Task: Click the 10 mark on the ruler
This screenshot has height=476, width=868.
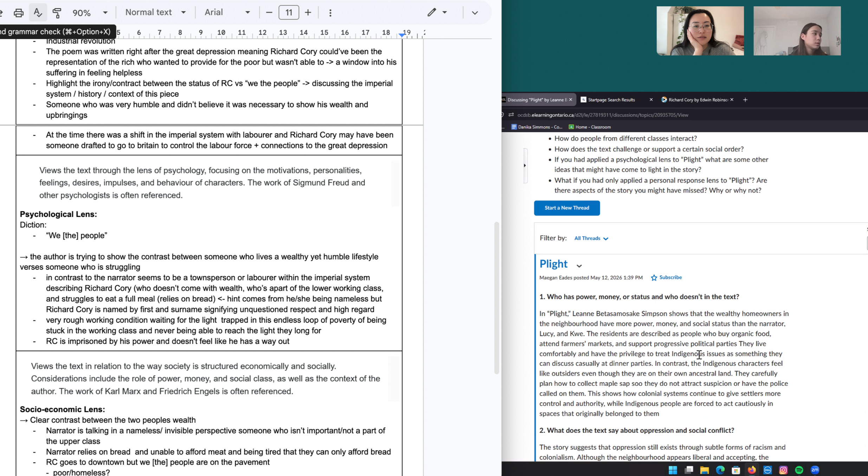Action: coord(221,32)
